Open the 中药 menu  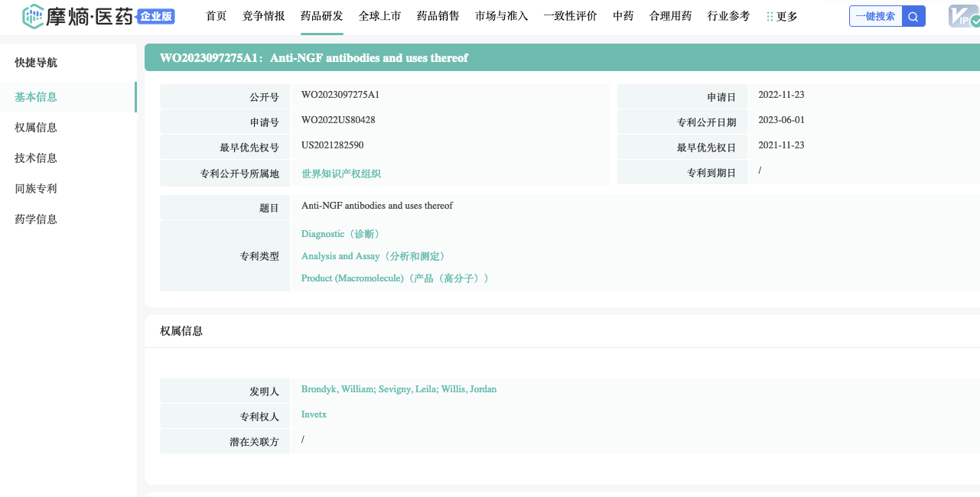(x=623, y=16)
